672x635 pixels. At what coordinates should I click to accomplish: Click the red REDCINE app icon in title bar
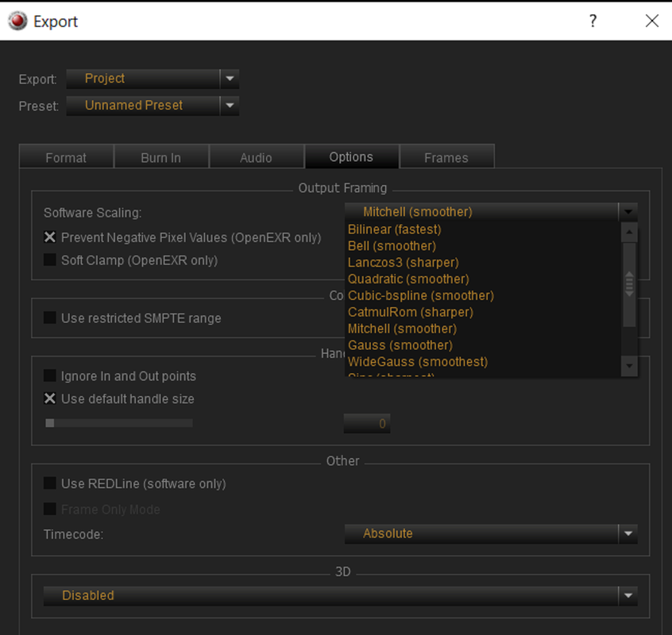coord(17,21)
